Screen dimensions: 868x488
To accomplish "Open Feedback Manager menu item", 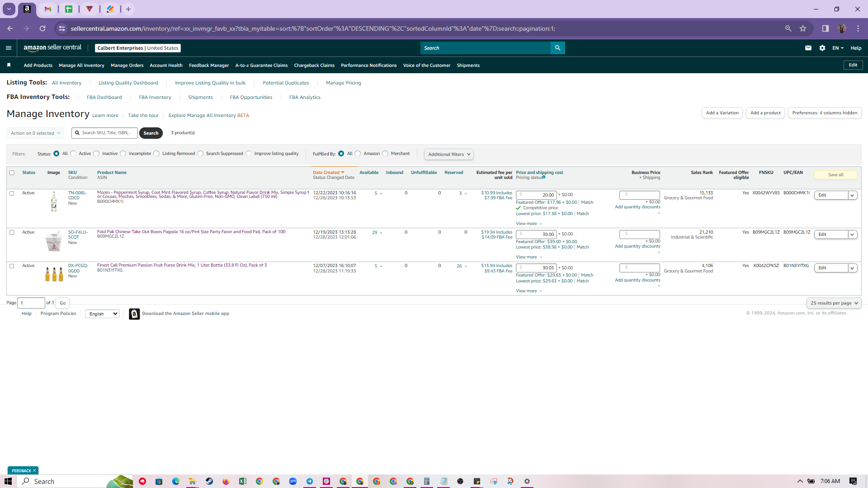I will 209,66.
